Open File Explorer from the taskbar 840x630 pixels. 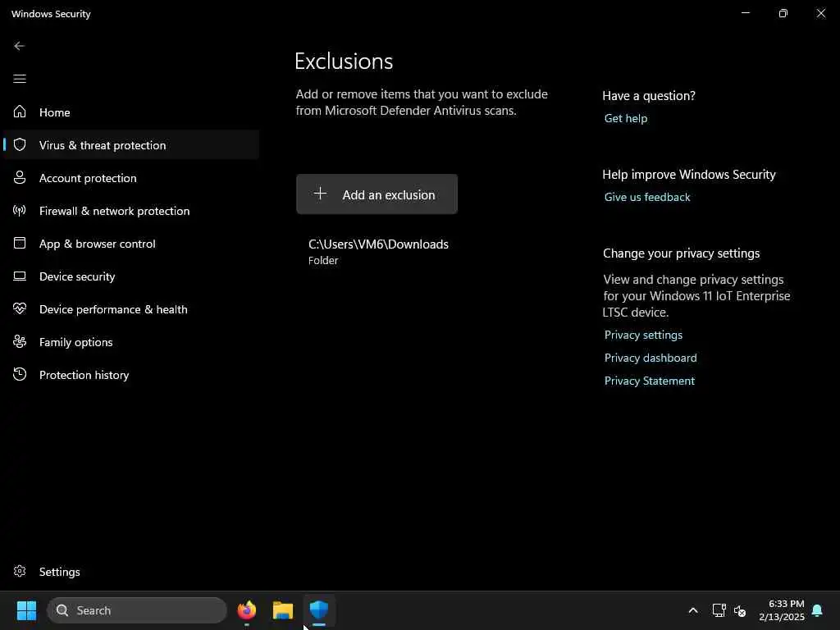coord(283,610)
